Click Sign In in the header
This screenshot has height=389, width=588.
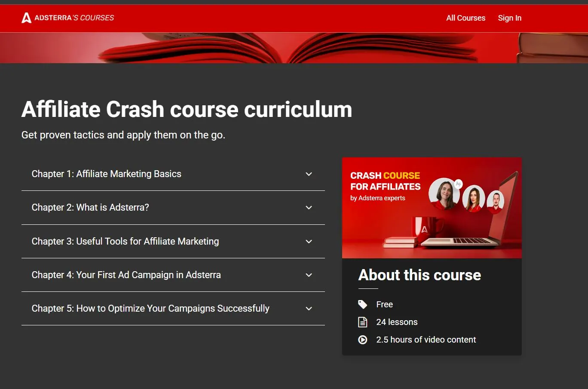(509, 18)
